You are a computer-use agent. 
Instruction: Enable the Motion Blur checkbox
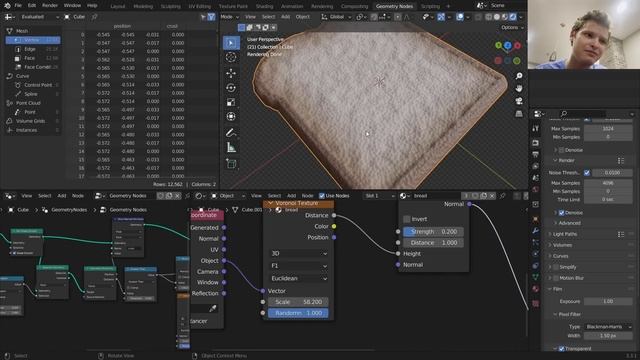[x=556, y=278]
